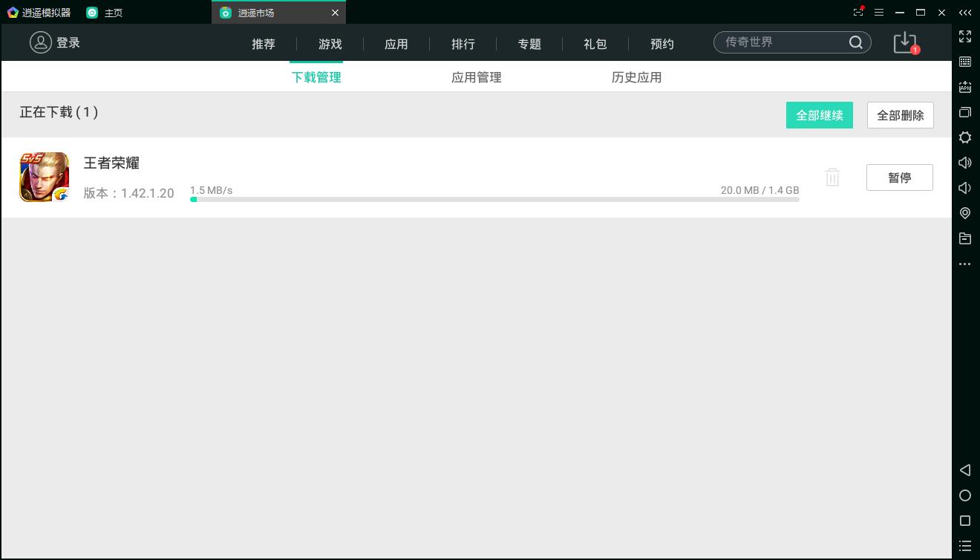The width and height of the screenshot is (980, 560).
Task: Click the 登录 login link
Action: click(68, 42)
